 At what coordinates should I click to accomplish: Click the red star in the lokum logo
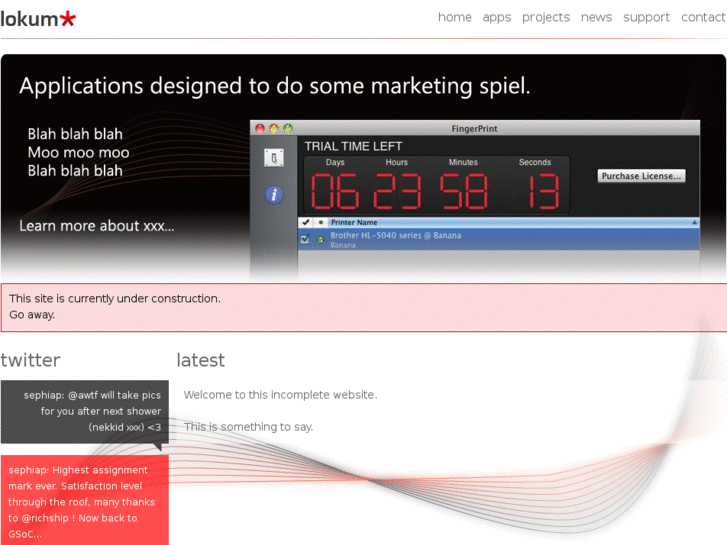68,19
